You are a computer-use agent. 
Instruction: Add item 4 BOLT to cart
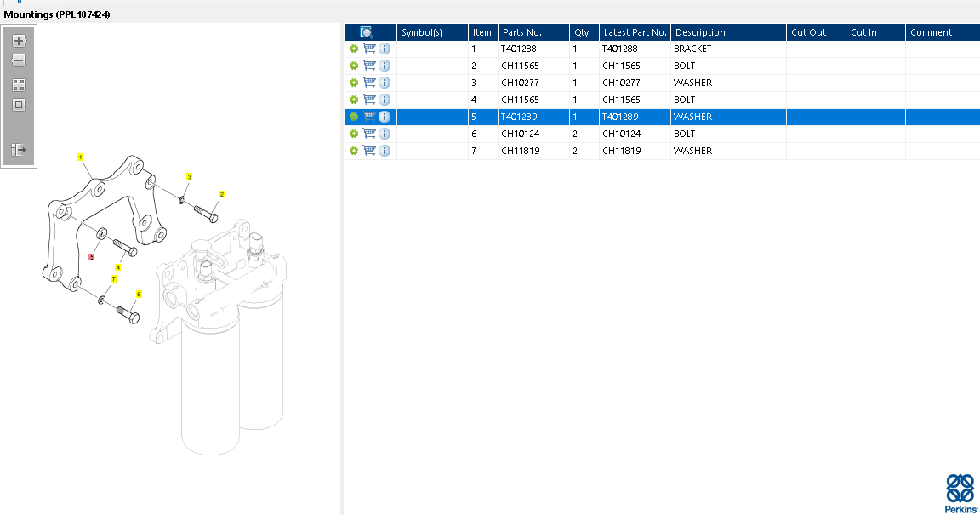(369, 99)
